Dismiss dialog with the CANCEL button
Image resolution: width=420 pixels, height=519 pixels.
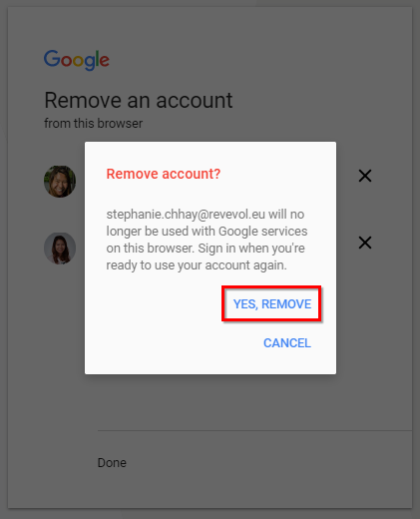point(287,343)
